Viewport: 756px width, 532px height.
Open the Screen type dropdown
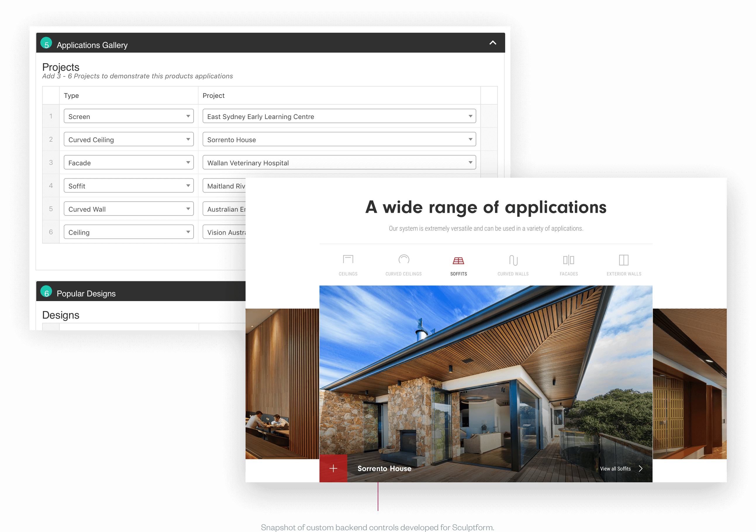click(128, 116)
